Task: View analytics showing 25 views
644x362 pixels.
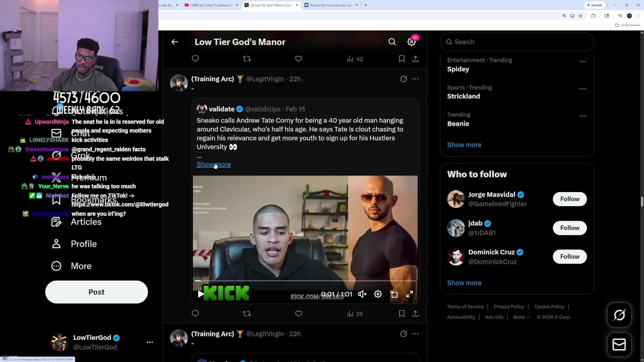Action: pos(354,314)
